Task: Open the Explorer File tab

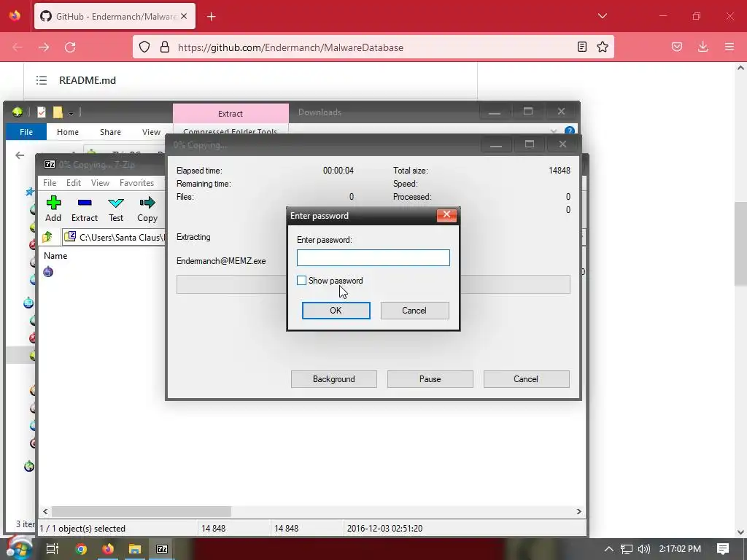Action: click(26, 132)
